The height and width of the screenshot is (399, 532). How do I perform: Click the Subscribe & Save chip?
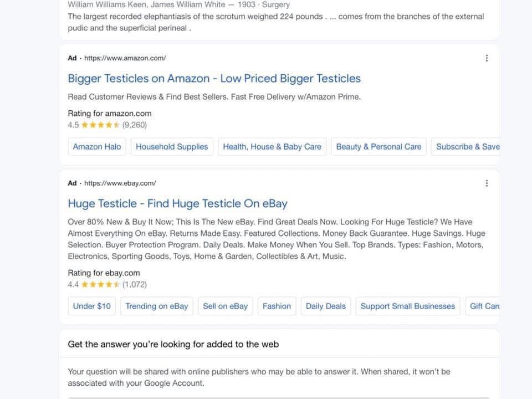(x=467, y=147)
